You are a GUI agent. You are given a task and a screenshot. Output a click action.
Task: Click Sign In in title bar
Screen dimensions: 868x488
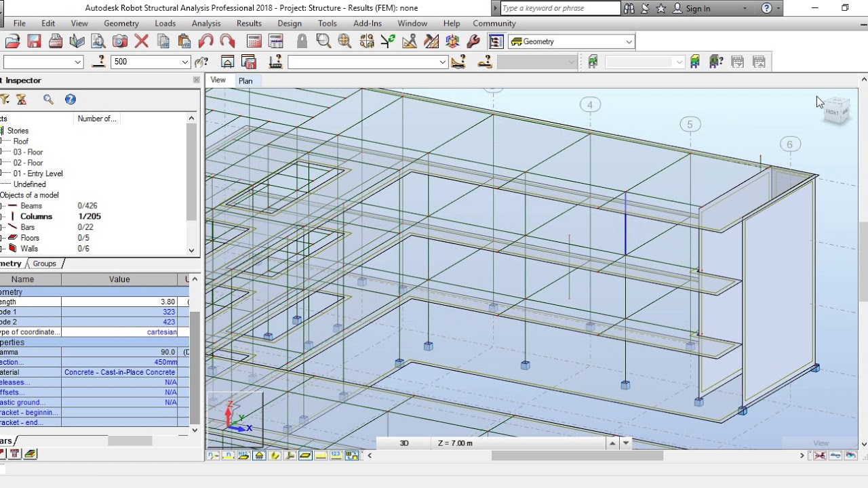tap(698, 8)
